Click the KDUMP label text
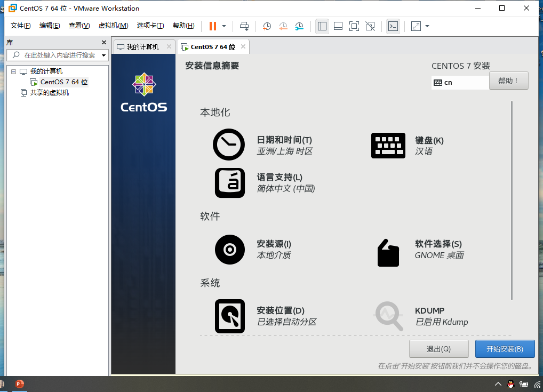Image resolution: width=543 pixels, height=392 pixels. pyautogui.click(x=429, y=310)
